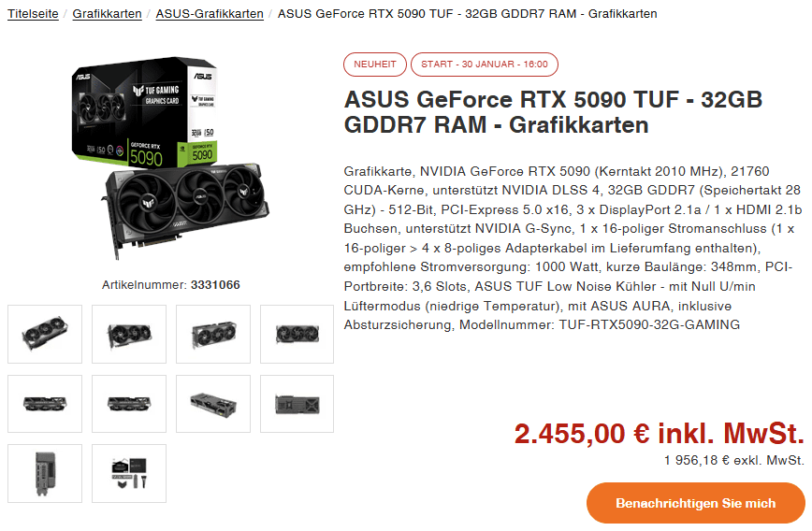The image size is (812, 531).
Task: Go to Grafikkarten breadcrumb category
Action: point(108,14)
